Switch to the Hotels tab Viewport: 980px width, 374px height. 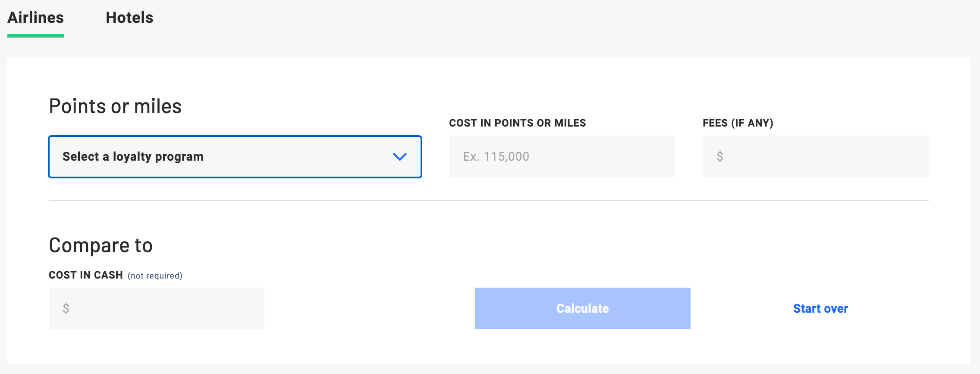[129, 18]
